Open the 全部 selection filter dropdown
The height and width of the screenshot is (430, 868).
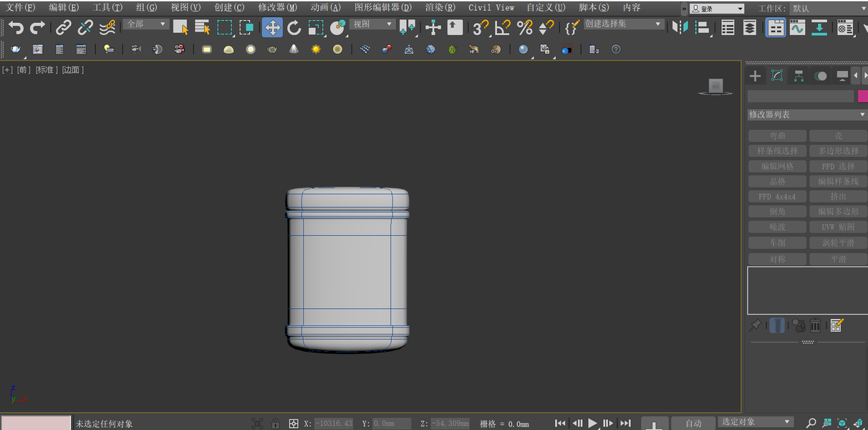point(146,24)
